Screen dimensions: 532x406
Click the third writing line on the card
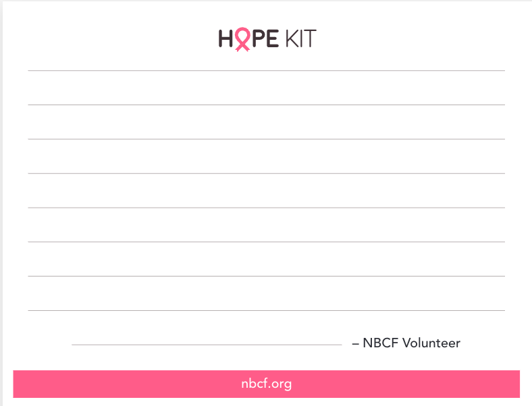tap(266, 139)
